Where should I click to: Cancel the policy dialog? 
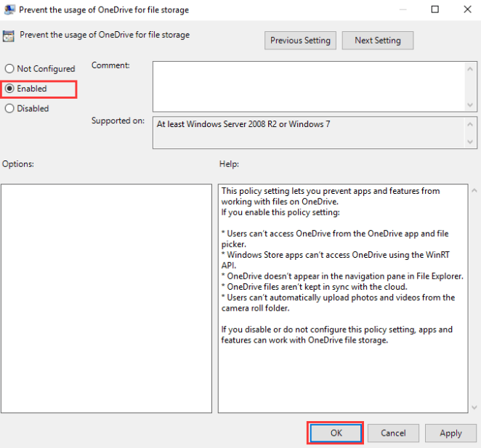tap(393, 433)
